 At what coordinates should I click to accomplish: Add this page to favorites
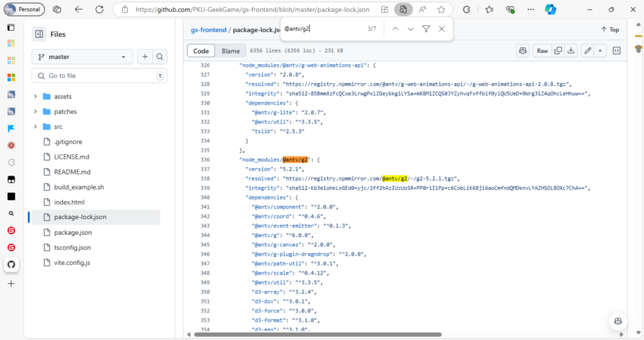pos(441,9)
